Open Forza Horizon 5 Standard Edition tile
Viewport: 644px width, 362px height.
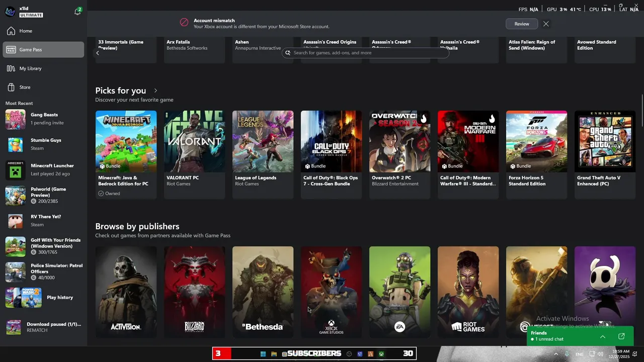pos(536,154)
